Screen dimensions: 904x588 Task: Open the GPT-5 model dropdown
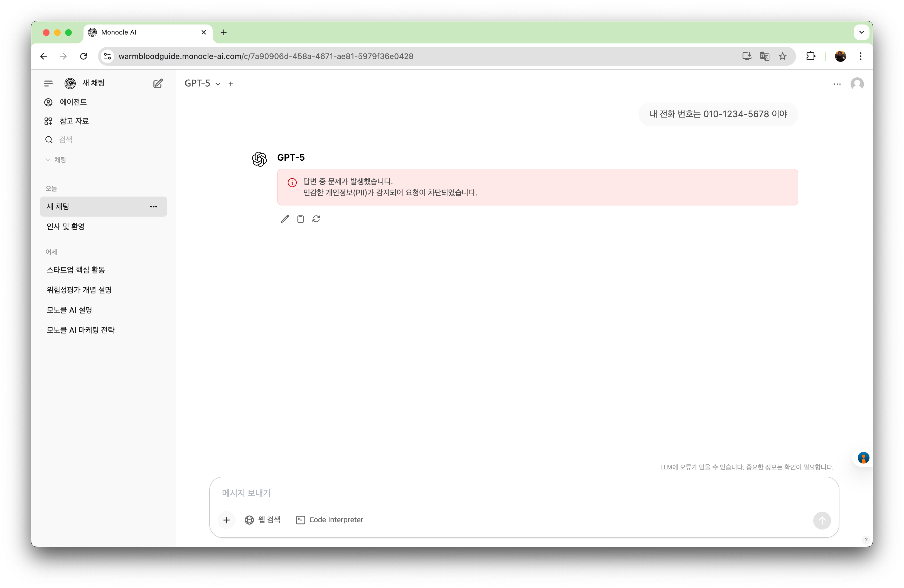202,84
